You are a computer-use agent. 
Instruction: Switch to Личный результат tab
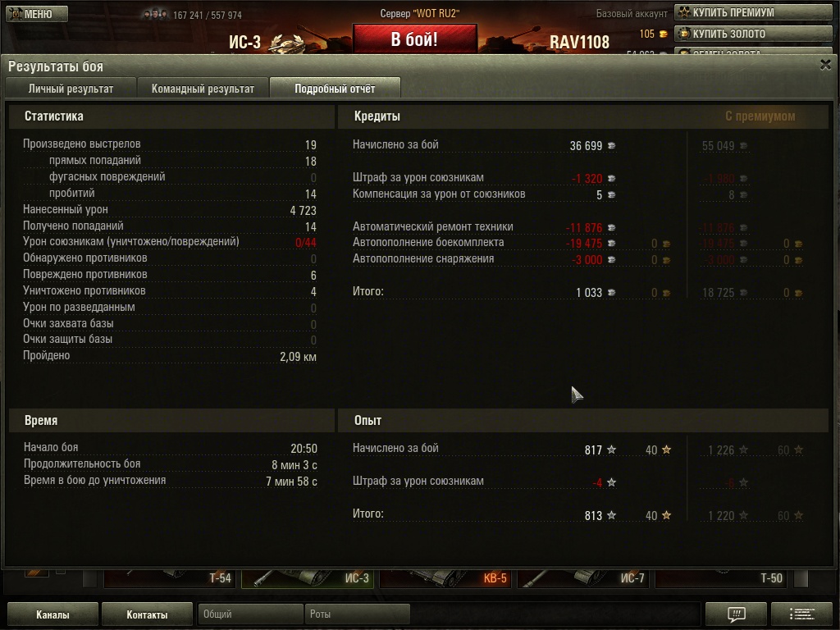[71, 89]
